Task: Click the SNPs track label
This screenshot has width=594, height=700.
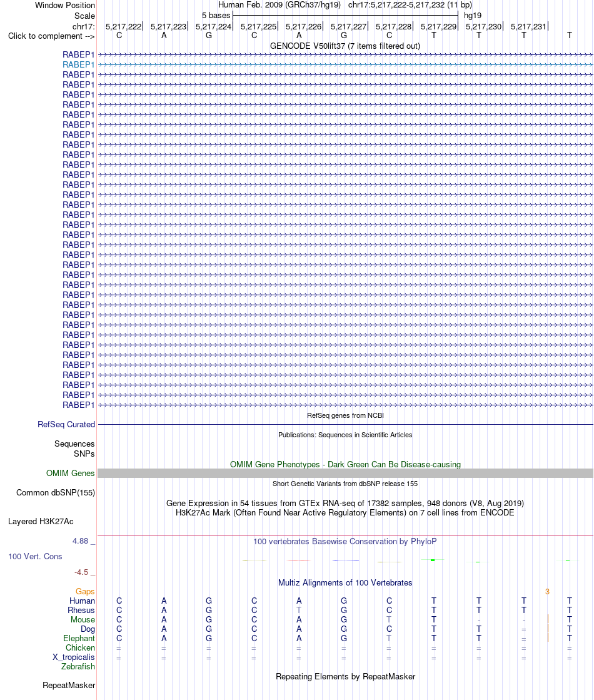Action: [84, 454]
